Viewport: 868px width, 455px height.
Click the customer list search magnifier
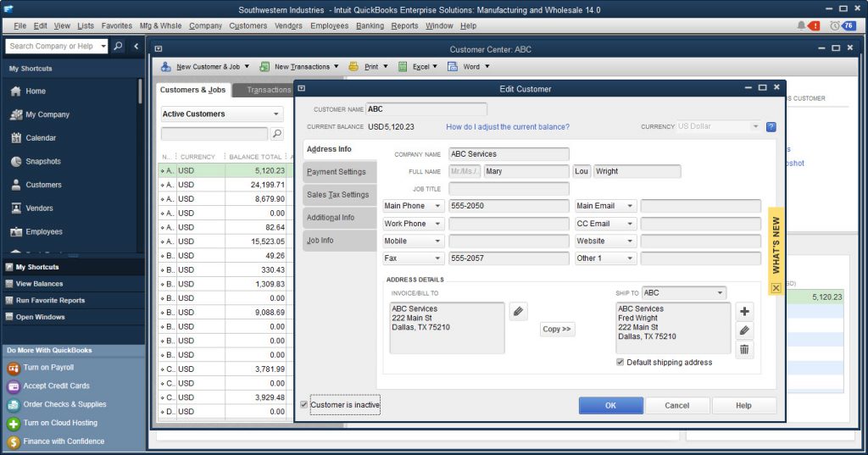pos(277,133)
